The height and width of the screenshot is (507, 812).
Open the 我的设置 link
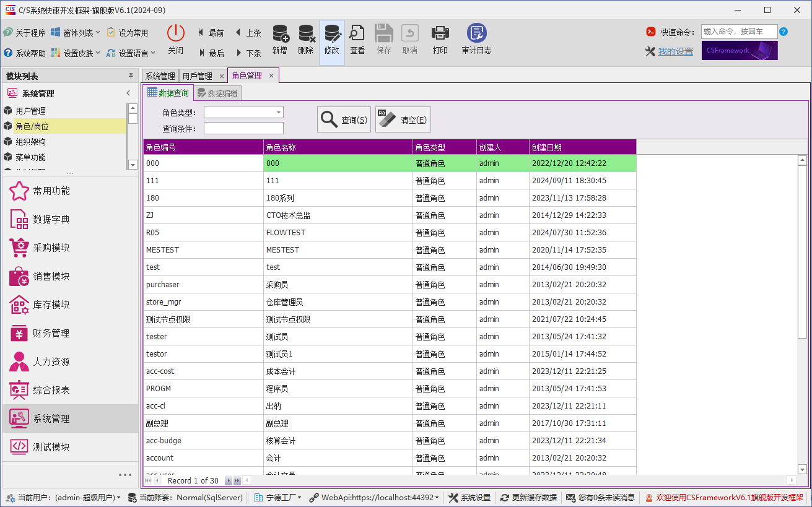pos(676,52)
